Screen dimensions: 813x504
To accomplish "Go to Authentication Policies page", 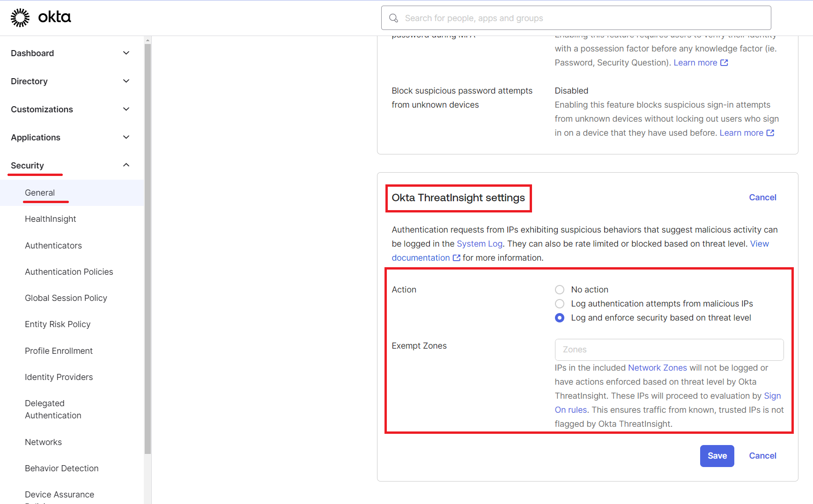I will pos(69,272).
